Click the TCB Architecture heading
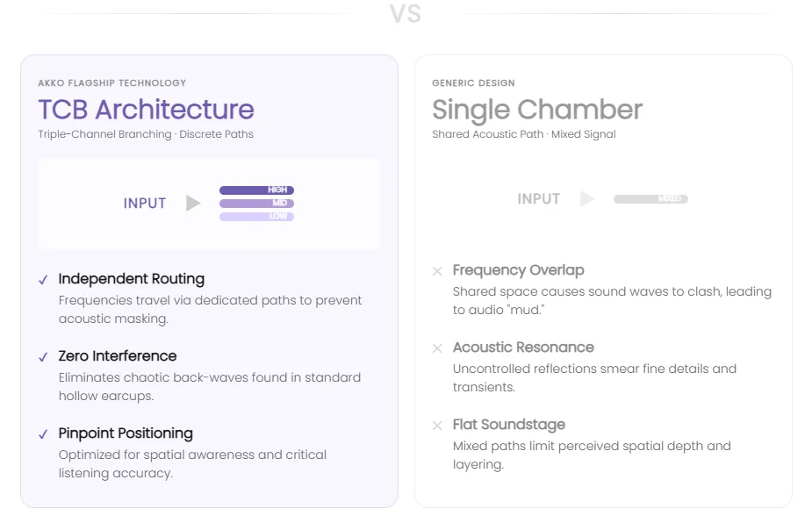The height and width of the screenshot is (523, 812). [x=146, y=110]
